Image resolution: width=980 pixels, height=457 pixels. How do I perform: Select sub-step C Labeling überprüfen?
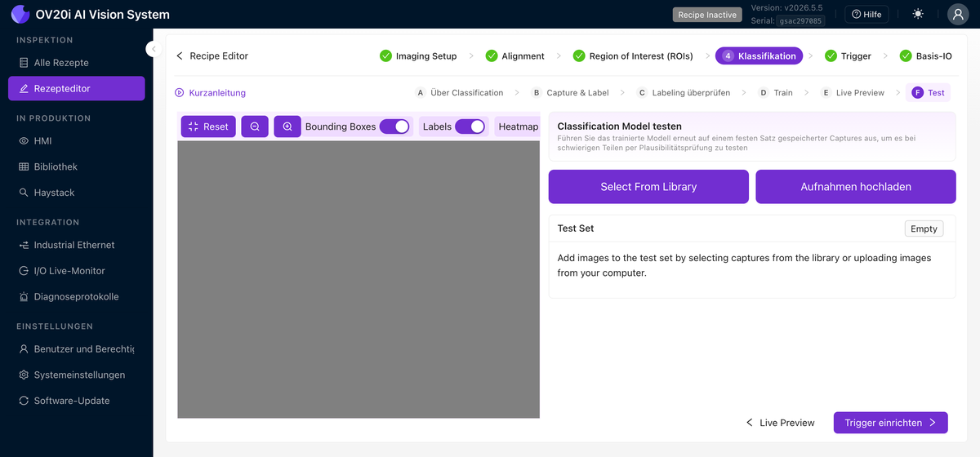[684, 93]
